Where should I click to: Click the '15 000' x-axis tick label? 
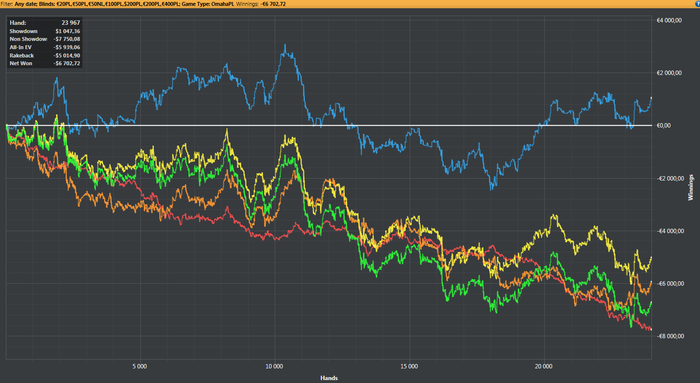pyautogui.click(x=409, y=366)
